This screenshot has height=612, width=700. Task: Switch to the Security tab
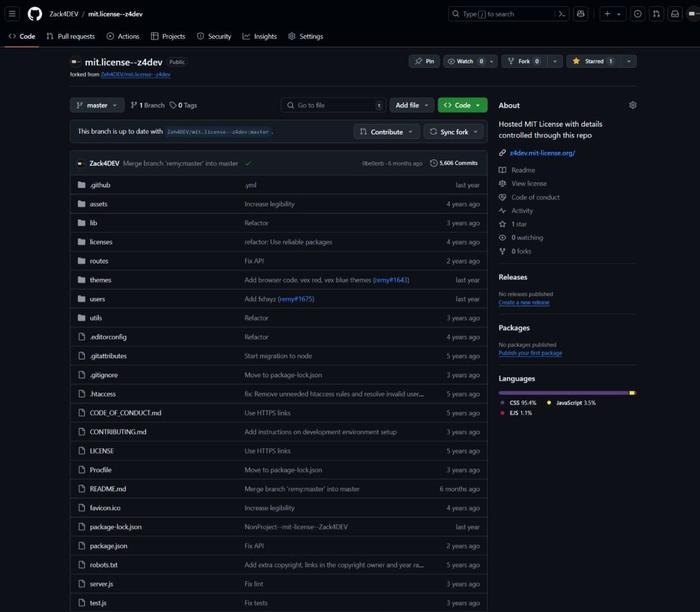(x=214, y=36)
